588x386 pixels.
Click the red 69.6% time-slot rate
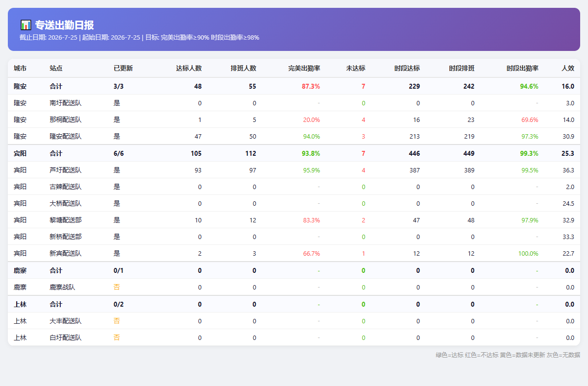(530, 120)
